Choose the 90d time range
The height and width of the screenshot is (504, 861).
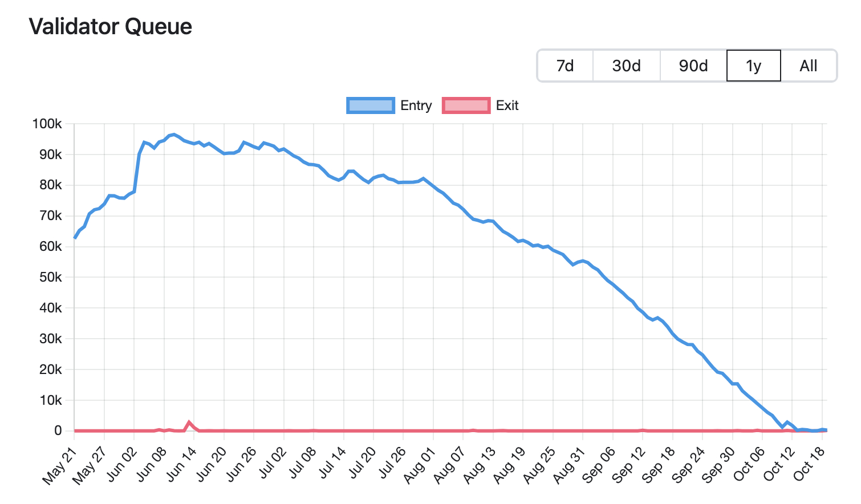click(x=693, y=66)
